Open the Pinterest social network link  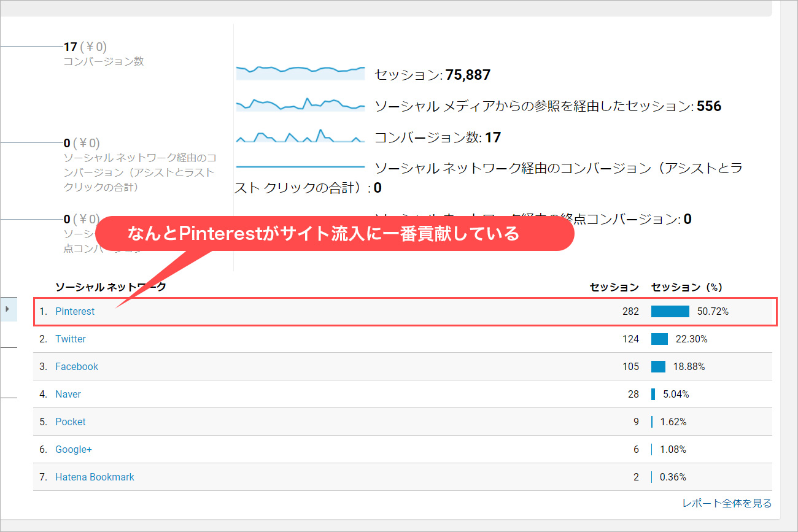click(x=75, y=311)
